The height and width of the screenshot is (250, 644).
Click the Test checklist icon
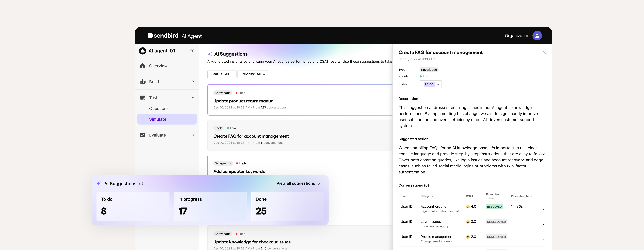143,98
